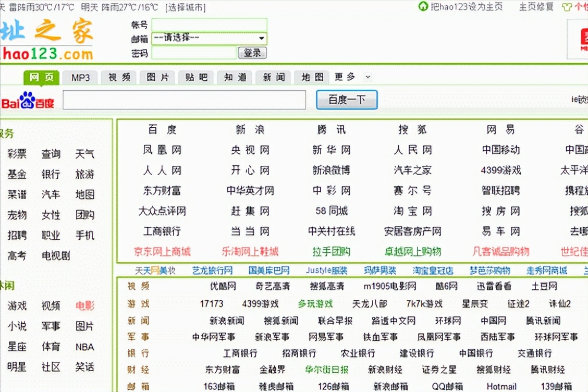
Task: Click the 卓越网上购物 link
Action: 412,251
